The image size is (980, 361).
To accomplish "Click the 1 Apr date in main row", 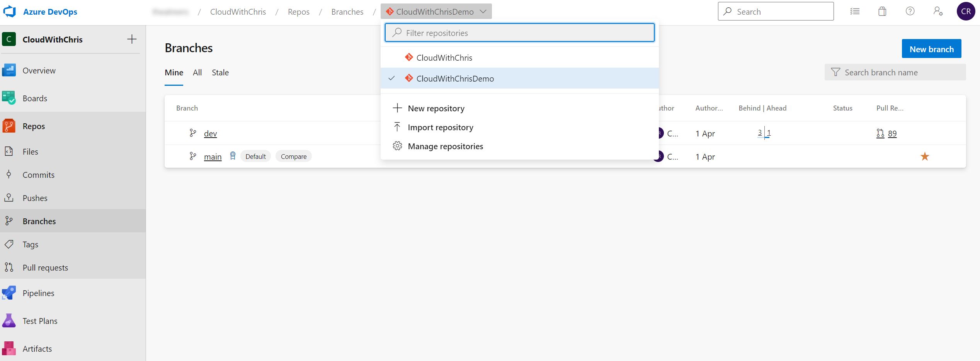I will (705, 157).
